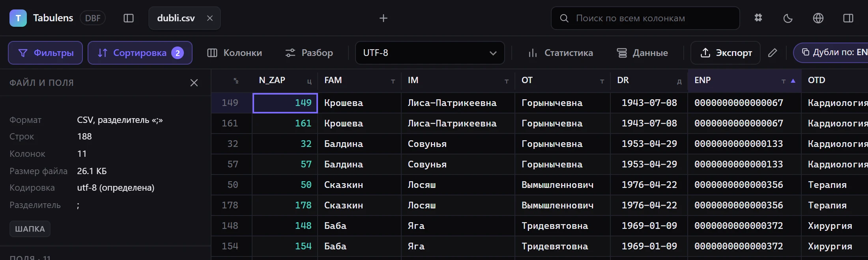Open the Сортировка sorting options
Screen dimensions: 868x260
140,53
